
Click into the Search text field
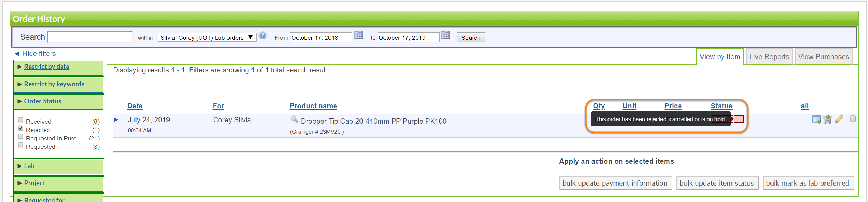click(90, 37)
